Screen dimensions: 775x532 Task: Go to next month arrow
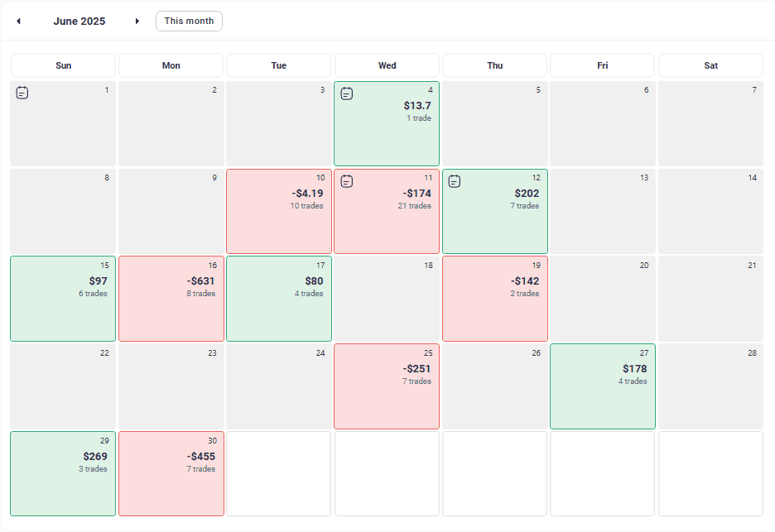137,22
